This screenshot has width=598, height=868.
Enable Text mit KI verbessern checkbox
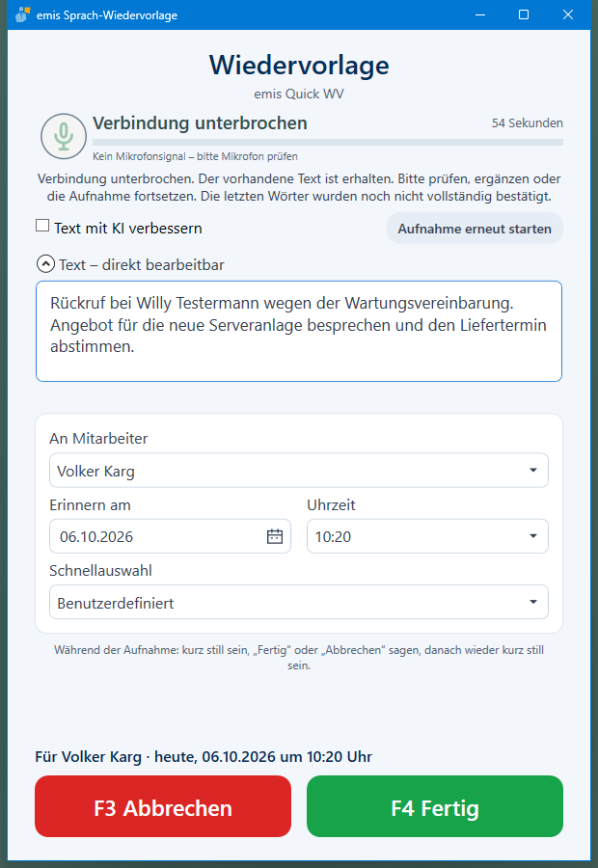coord(42,226)
